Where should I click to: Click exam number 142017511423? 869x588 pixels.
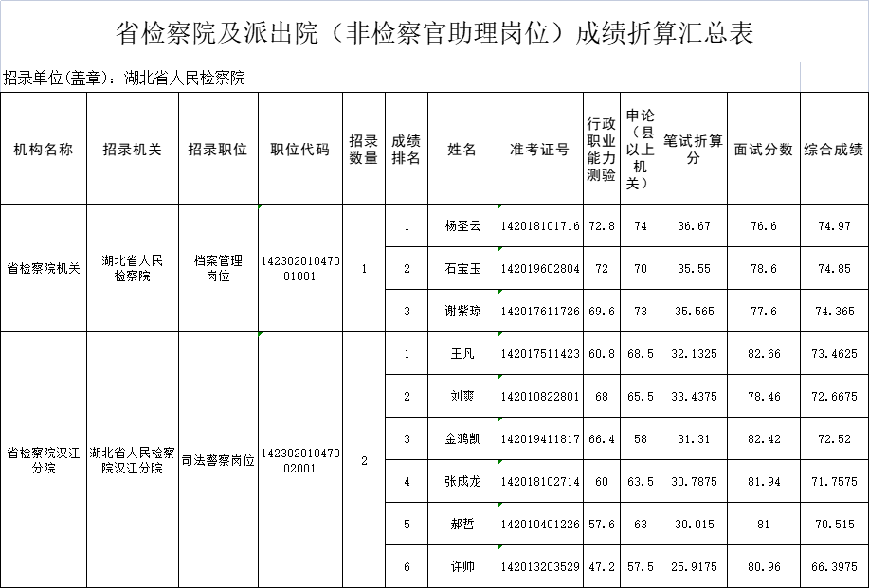coord(540,353)
